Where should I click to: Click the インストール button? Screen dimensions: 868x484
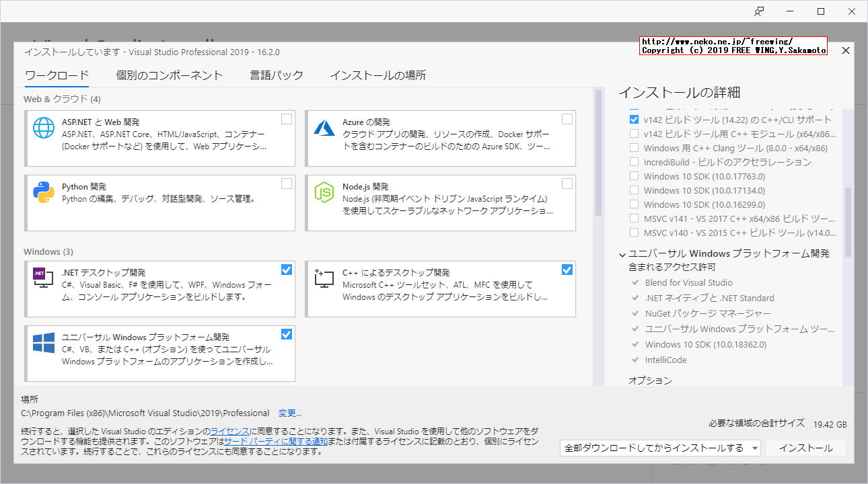point(805,447)
